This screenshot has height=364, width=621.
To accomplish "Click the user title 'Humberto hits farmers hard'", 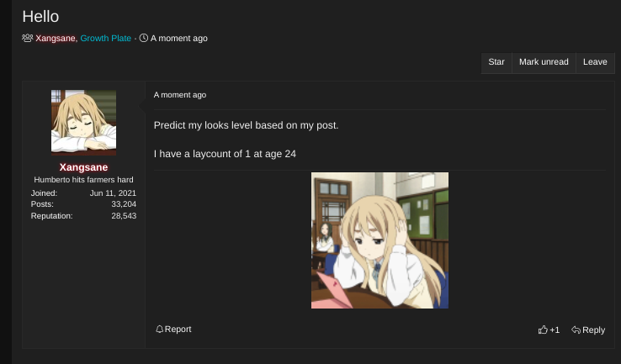I will tap(83, 180).
